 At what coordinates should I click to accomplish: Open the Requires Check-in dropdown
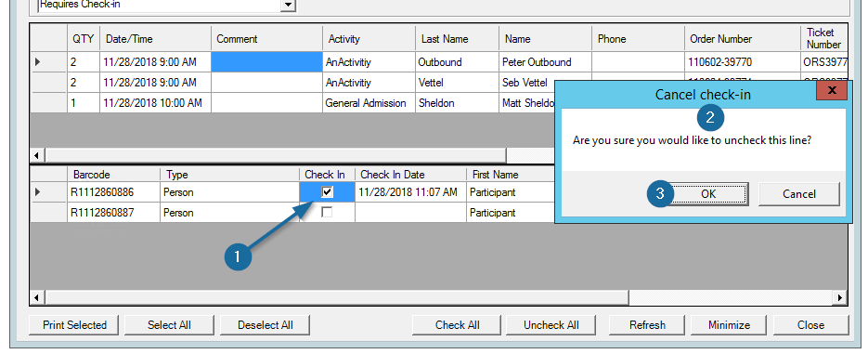(x=288, y=5)
